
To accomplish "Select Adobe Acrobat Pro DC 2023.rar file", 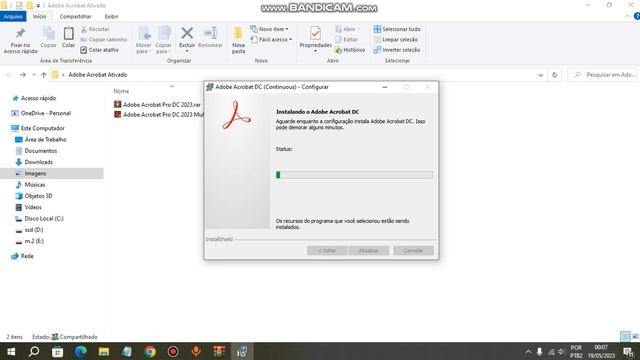I will (158, 104).
